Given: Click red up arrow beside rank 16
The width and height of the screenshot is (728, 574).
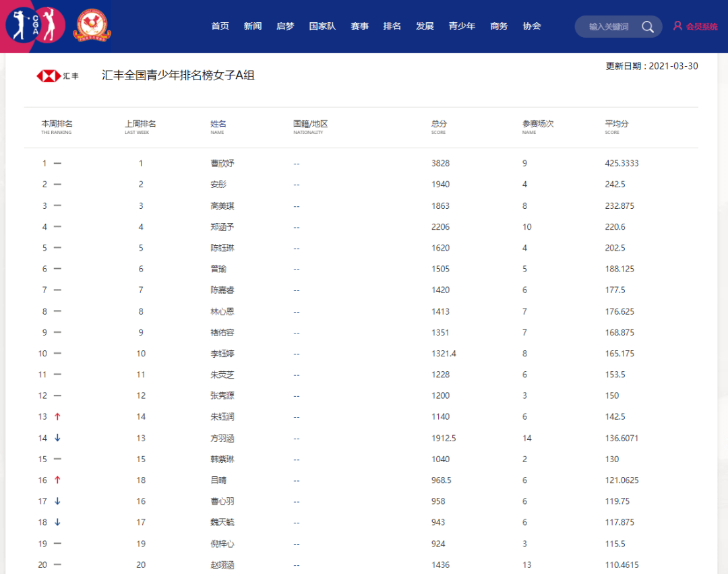Looking at the screenshot, I should [57, 480].
